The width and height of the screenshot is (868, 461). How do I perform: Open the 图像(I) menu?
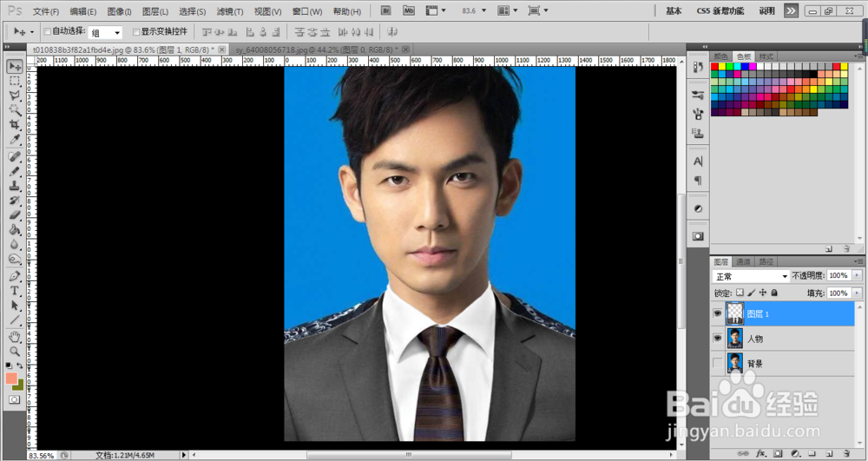119,11
